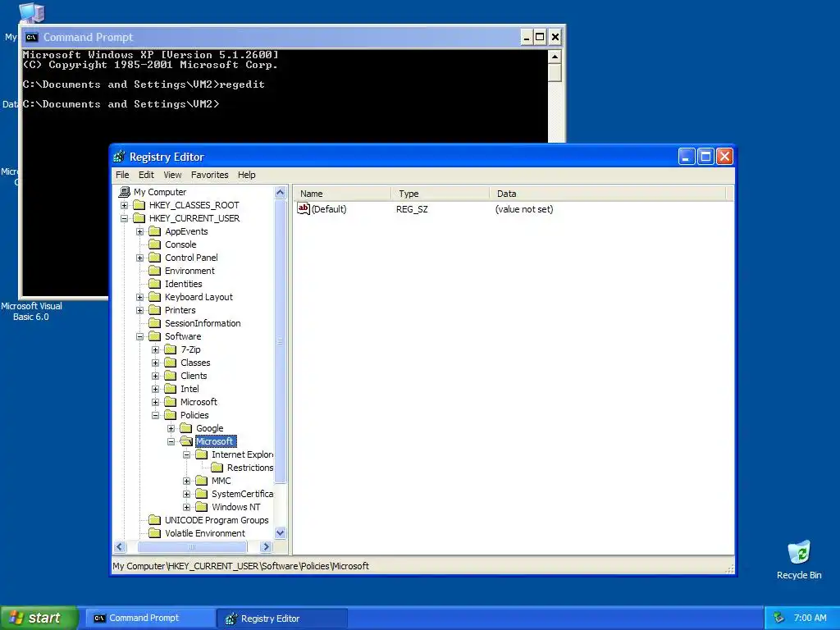
Task: Expand the Google key under Policies
Action: 171,428
